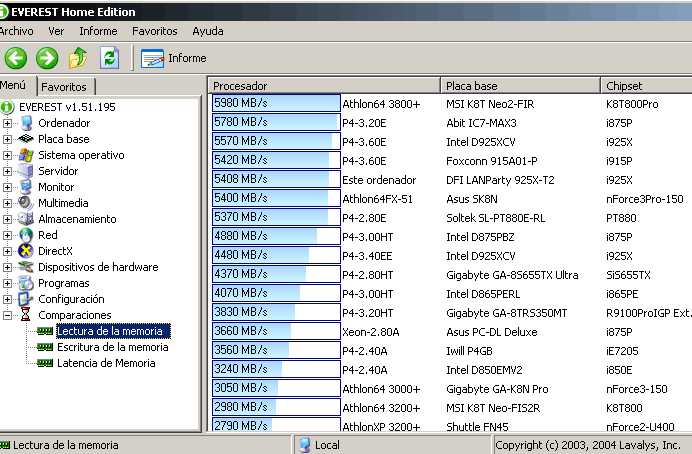This screenshot has width=692, height=454.
Task: Click the 3050 MB/s benchmark bar
Action: coord(276,387)
